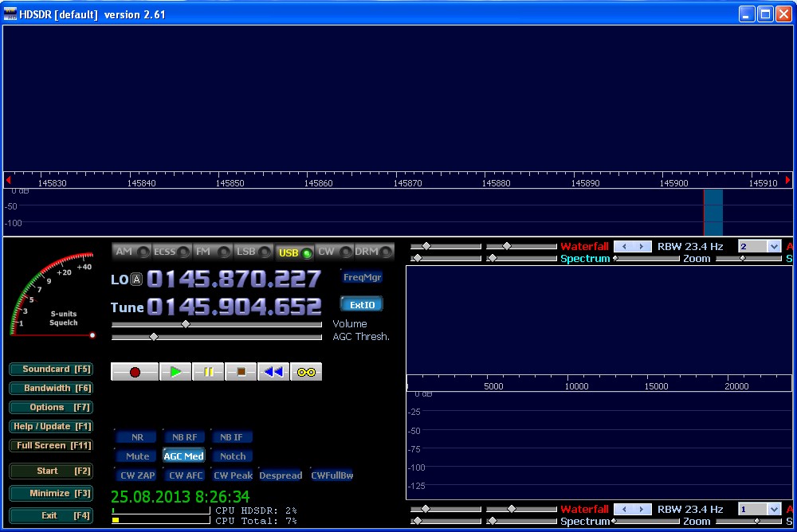Viewport: 797px width, 532px height.
Task: Click the A icon next to LO
Action: tap(136, 280)
